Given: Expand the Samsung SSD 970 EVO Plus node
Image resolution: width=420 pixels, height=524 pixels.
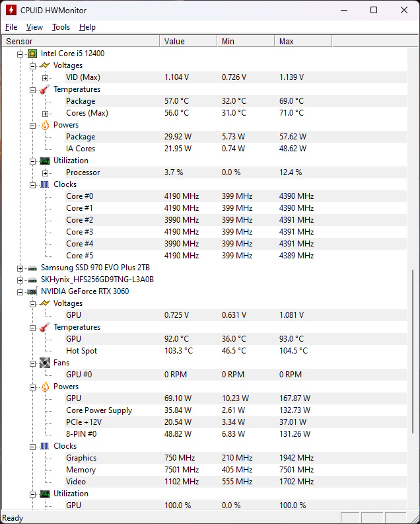Looking at the screenshot, I should (x=20, y=268).
